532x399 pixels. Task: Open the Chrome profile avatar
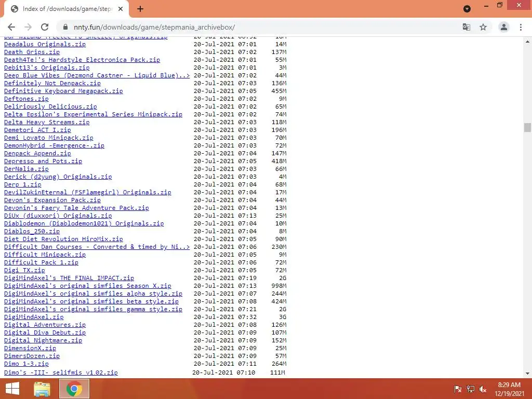504,27
